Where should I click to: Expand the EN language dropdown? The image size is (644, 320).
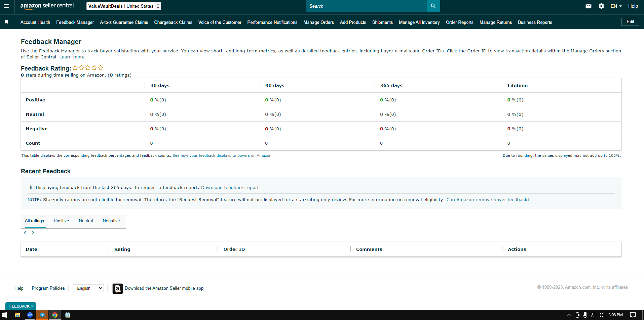(616, 6)
